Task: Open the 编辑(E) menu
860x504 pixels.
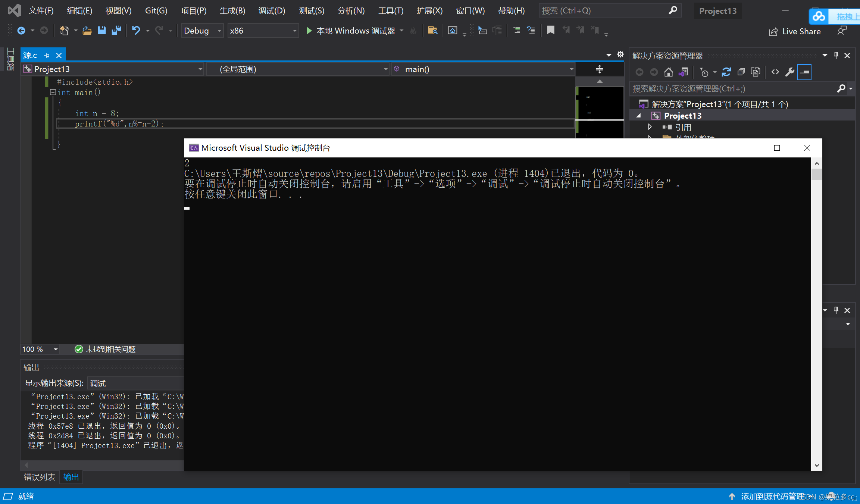Action: [x=79, y=11]
